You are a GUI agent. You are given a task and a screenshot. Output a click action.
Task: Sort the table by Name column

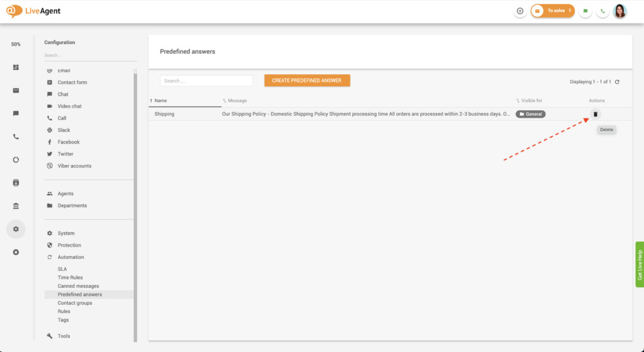(161, 101)
